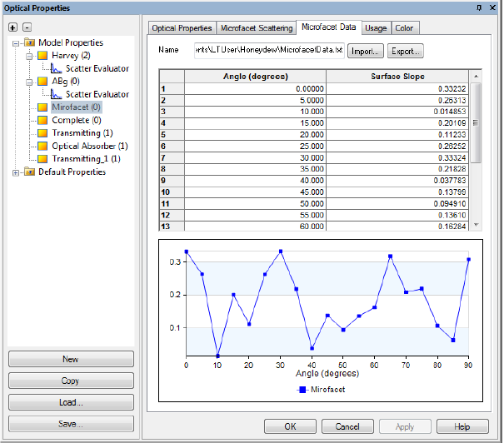This screenshot has height=443, width=504.
Task: Click the Harvey (2) property icon
Action: click(42, 56)
